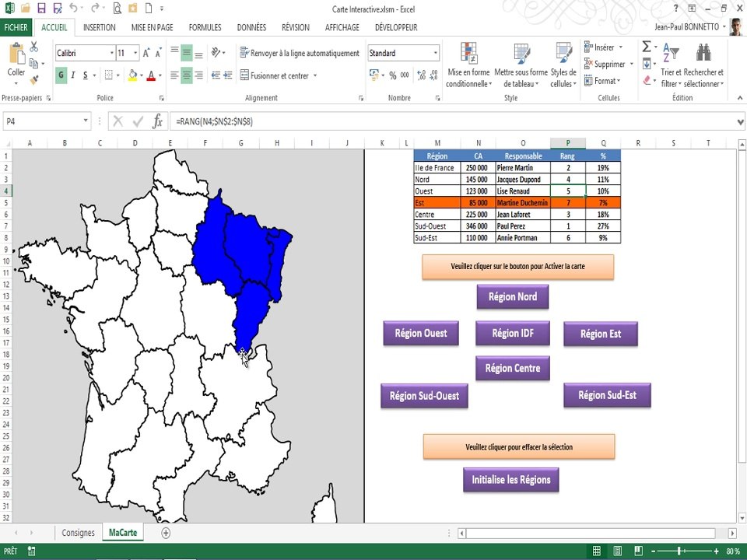The width and height of the screenshot is (747, 560).
Task: Click the Région Sud-Est button
Action: [607, 395]
